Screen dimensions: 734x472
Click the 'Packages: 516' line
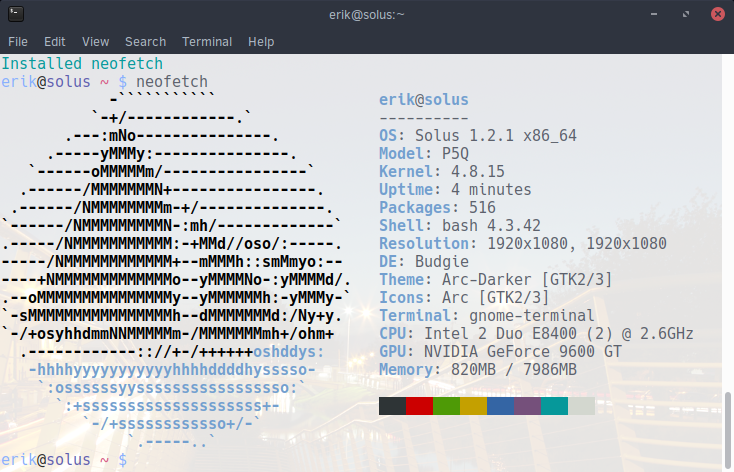coord(437,207)
